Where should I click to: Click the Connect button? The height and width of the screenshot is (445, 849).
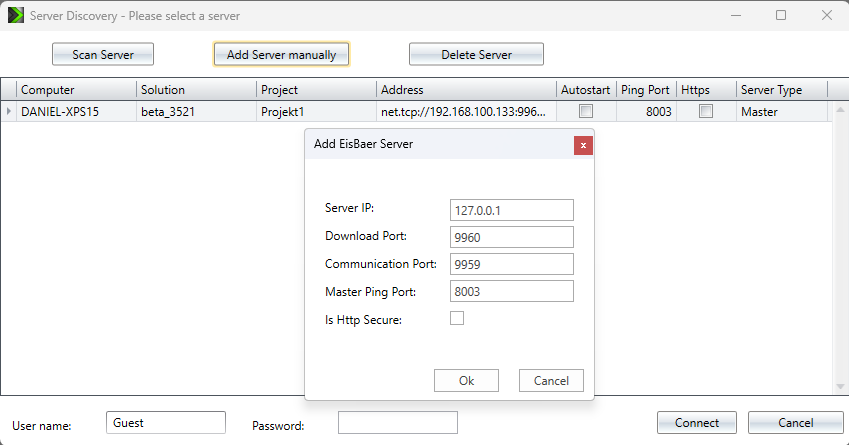[697, 423]
